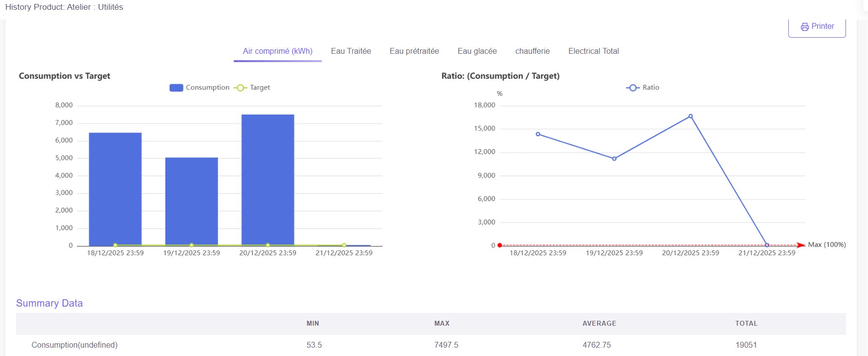
Task: Select the Eau glacée tab
Action: (x=477, y=51)
